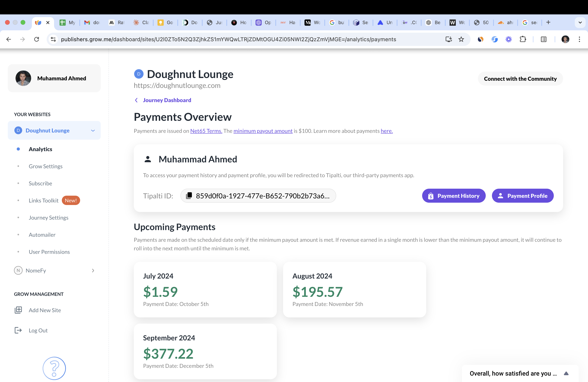This screenshot has width=588, height=382.
Task: Click Payment Date: November 5th text
Action: [x=328, y=304]
